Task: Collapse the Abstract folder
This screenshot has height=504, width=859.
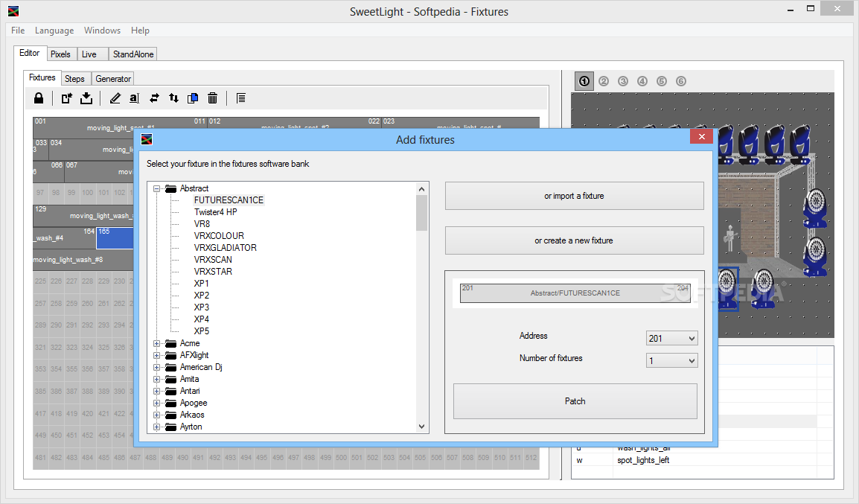Action: click(x=156, y=188)
